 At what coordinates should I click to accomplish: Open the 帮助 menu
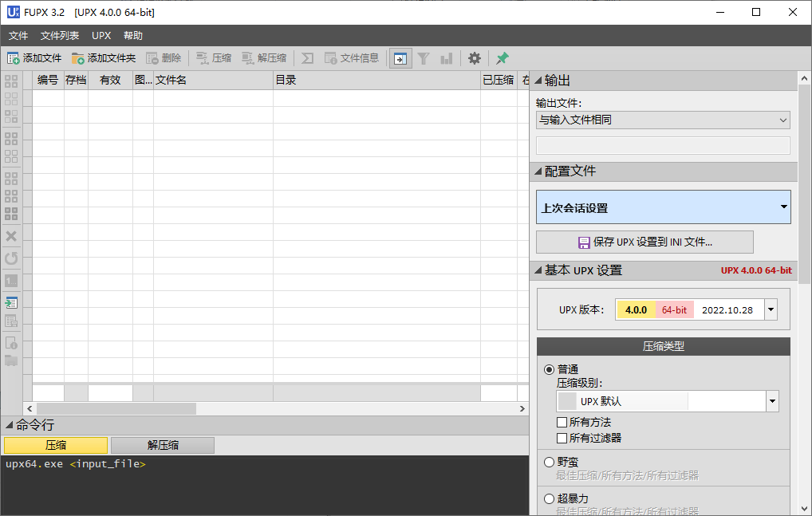click(x=133, y=36)
